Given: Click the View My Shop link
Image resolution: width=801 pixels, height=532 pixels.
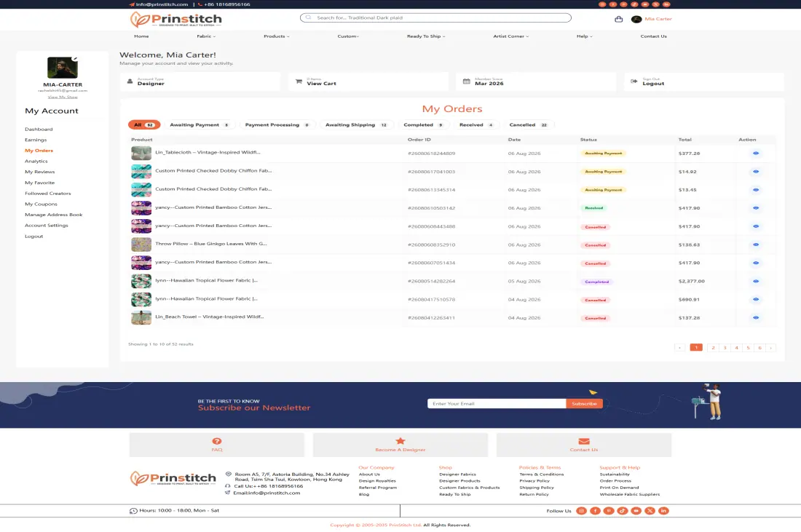Looking at the screenshot, I should pos(63,97).
